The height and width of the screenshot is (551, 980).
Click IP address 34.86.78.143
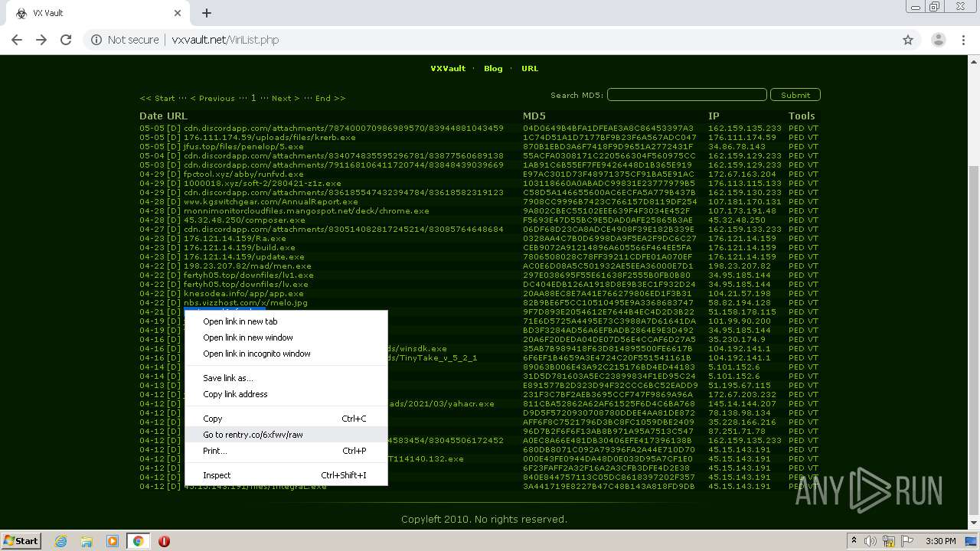[x=737, y=147]
